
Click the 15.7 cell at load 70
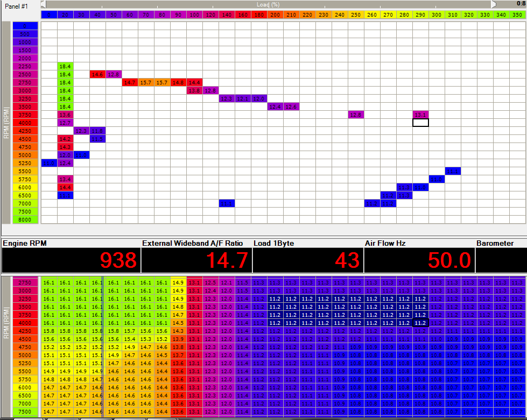pos(146,82)
